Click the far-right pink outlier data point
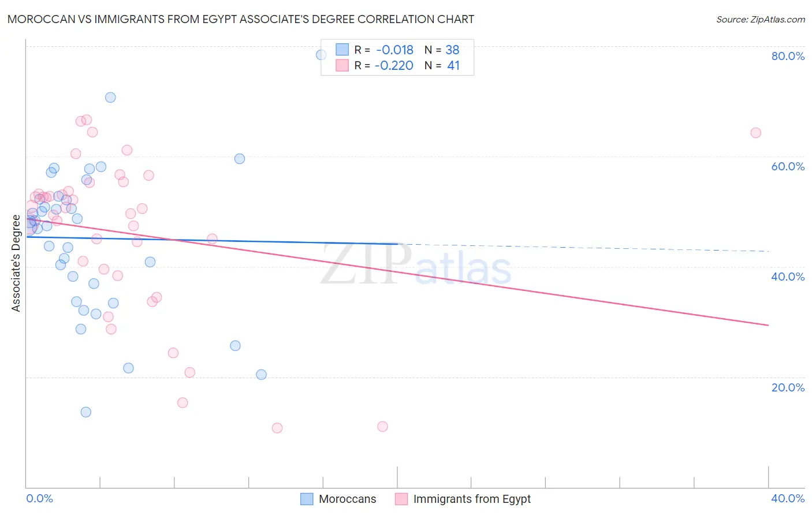Viewport: 812px width, 515px height. [755, 133]
